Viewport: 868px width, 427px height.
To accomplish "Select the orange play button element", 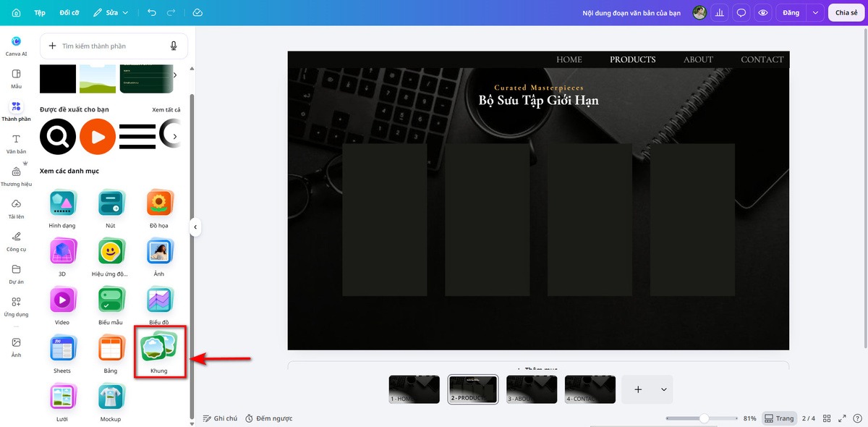I will tap(98, 136).
